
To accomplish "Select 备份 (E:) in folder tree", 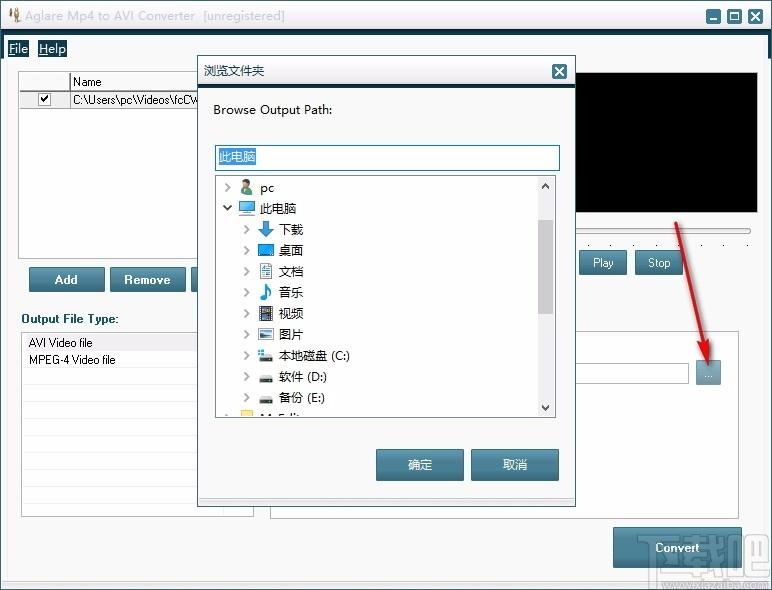I will (302, 397).
